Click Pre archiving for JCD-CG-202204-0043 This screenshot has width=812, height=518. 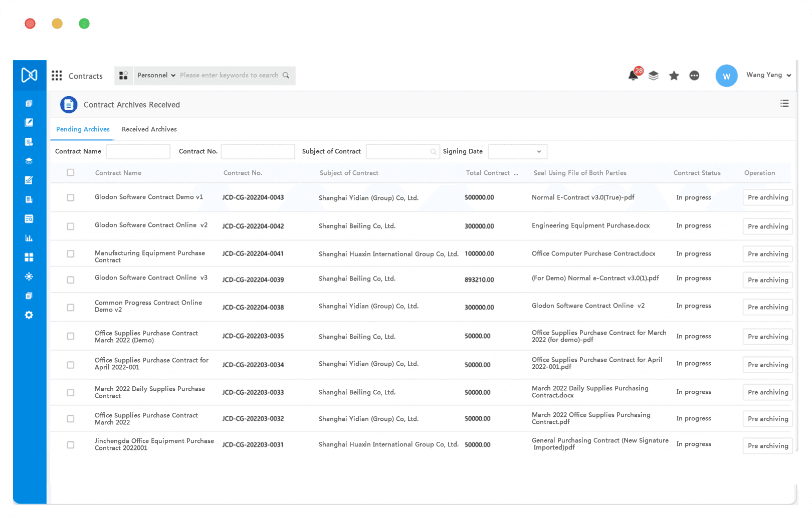click(767, 197)
